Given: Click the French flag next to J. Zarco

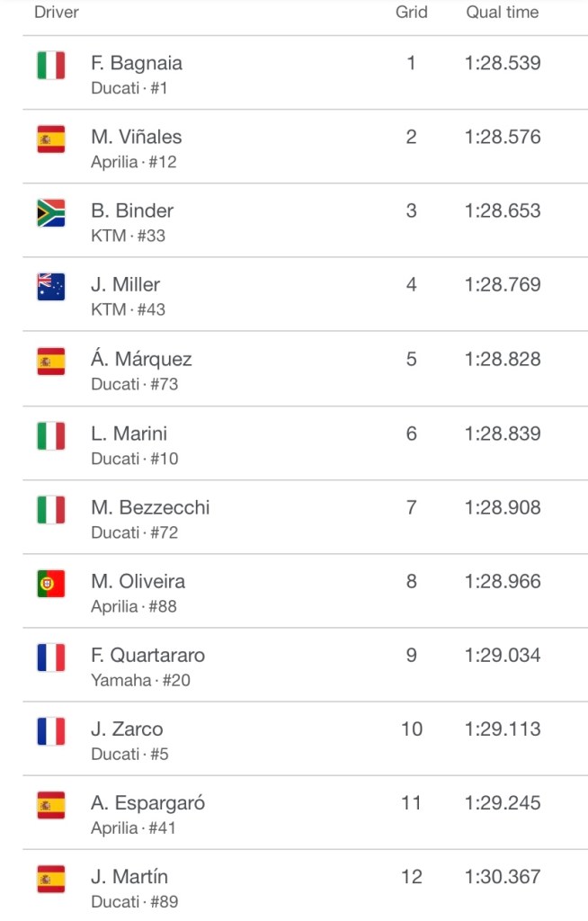Looking at the screenshot, I should [x=51, y=731].
